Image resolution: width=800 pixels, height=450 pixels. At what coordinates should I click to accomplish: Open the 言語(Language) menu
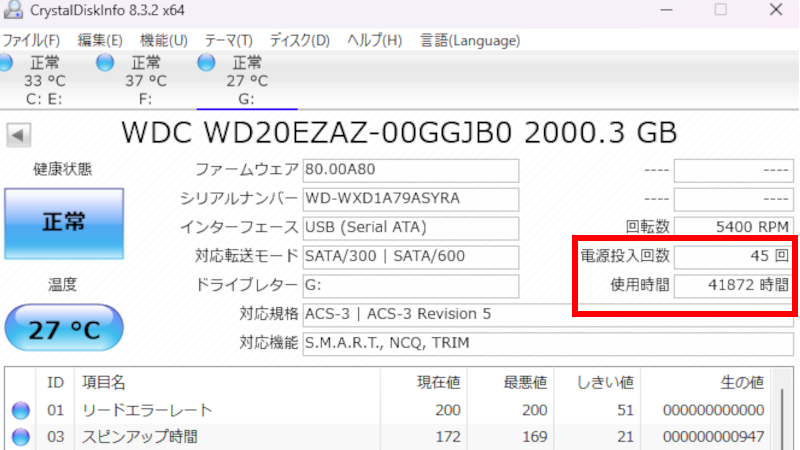tap(470, 40)
